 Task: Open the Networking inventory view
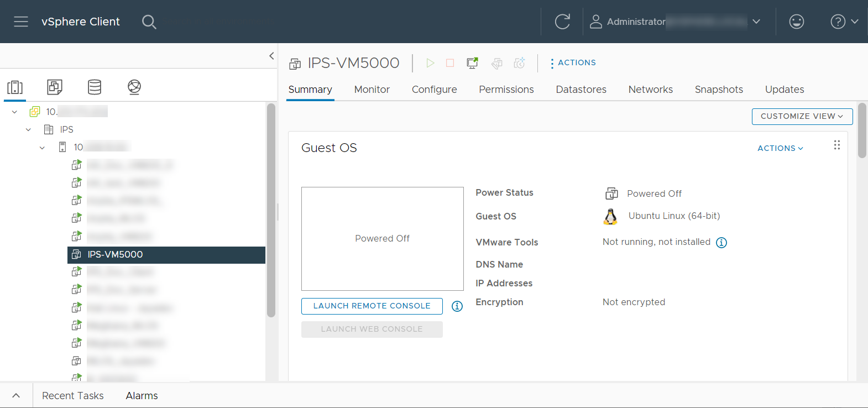coord(134,87)
